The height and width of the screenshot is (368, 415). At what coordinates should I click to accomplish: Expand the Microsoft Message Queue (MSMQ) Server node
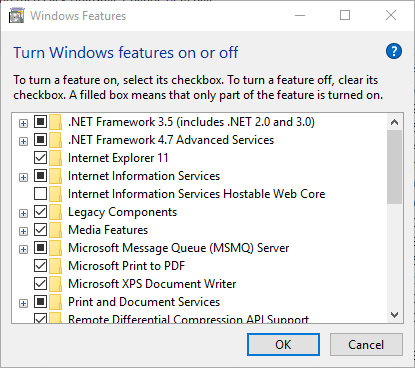23,249
